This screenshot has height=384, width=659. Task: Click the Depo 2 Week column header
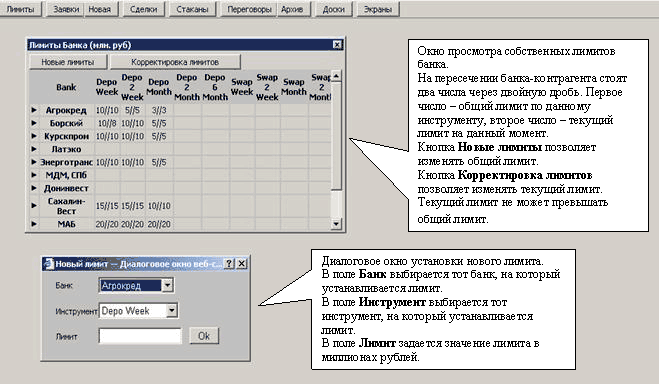click(x=132, y=87)
